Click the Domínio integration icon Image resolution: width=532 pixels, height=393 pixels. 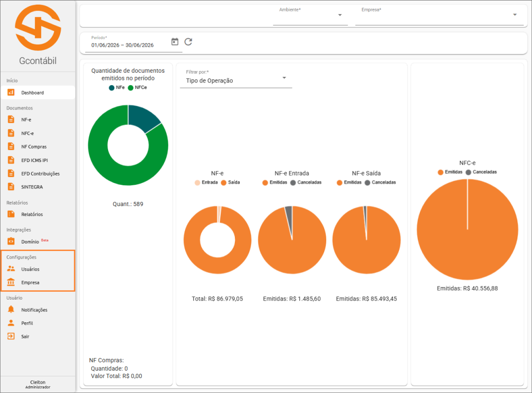pos(11,241)
